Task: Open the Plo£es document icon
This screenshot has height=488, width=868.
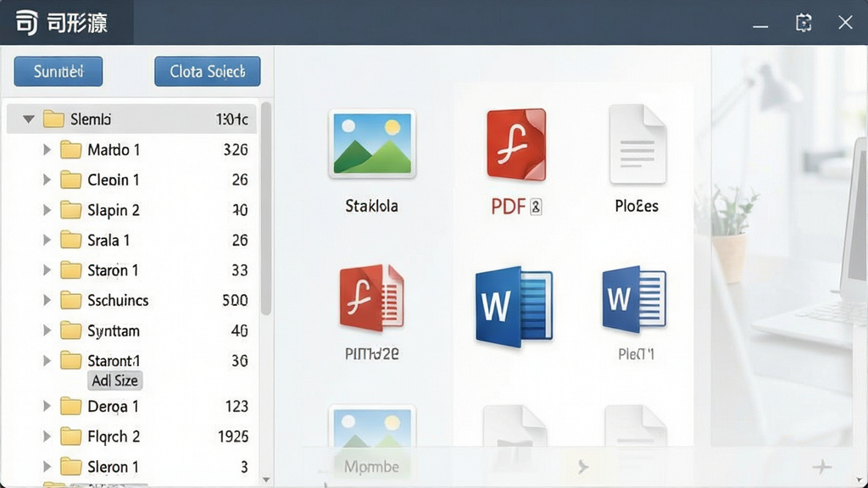Action: coord(637,144)
